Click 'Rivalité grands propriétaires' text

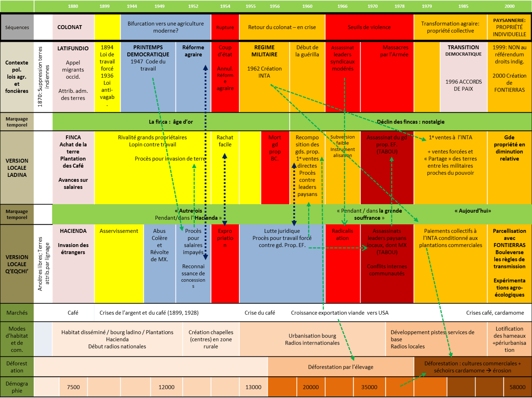tap(152, 137)
